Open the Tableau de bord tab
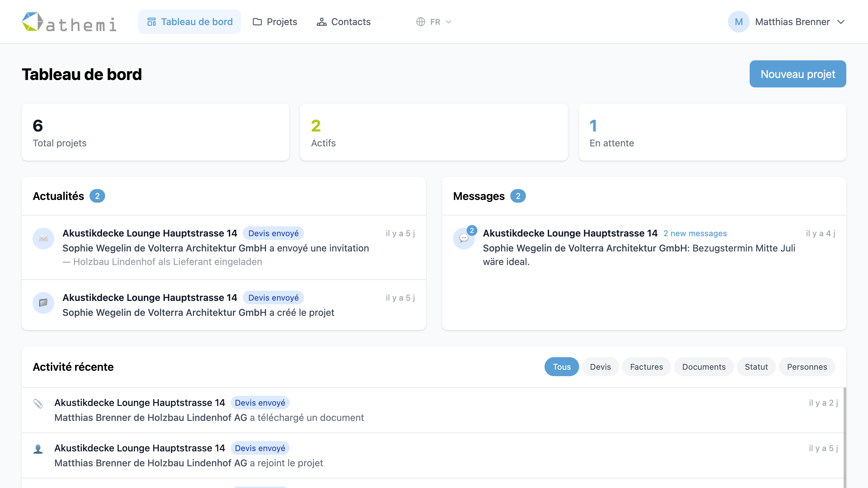 [x=190, y=22]
